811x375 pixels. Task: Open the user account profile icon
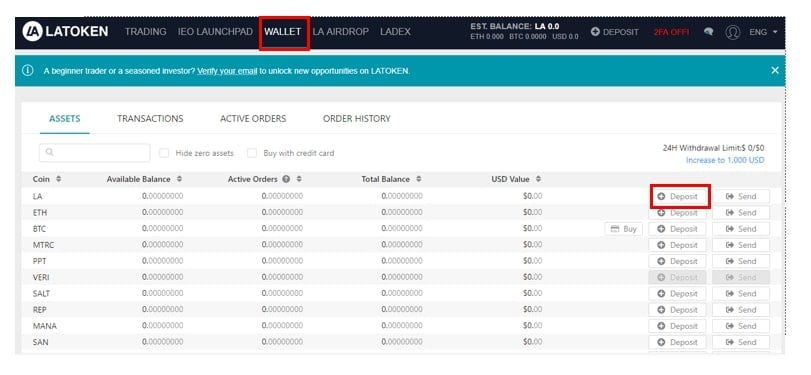pos(732,32)
